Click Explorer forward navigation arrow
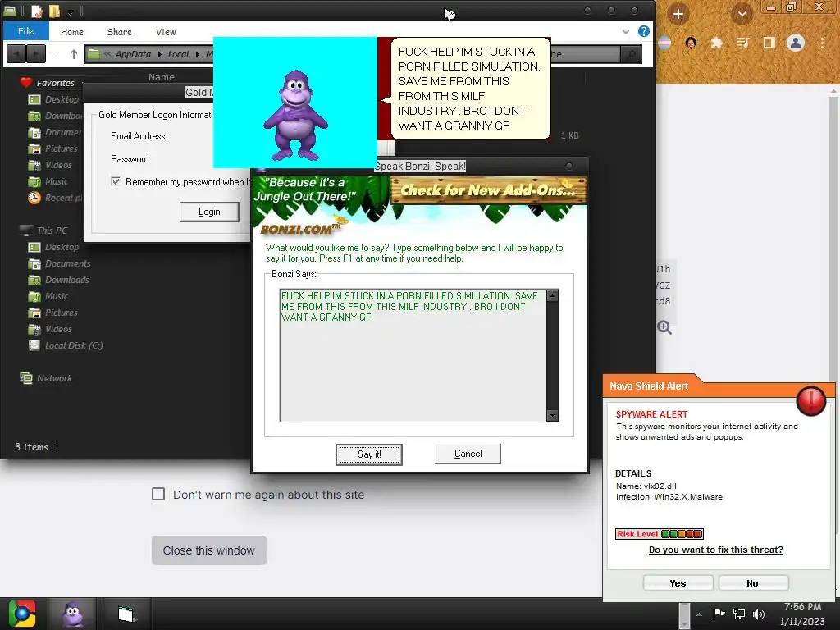This screenshot has width=840, height=630. point(36,54)
